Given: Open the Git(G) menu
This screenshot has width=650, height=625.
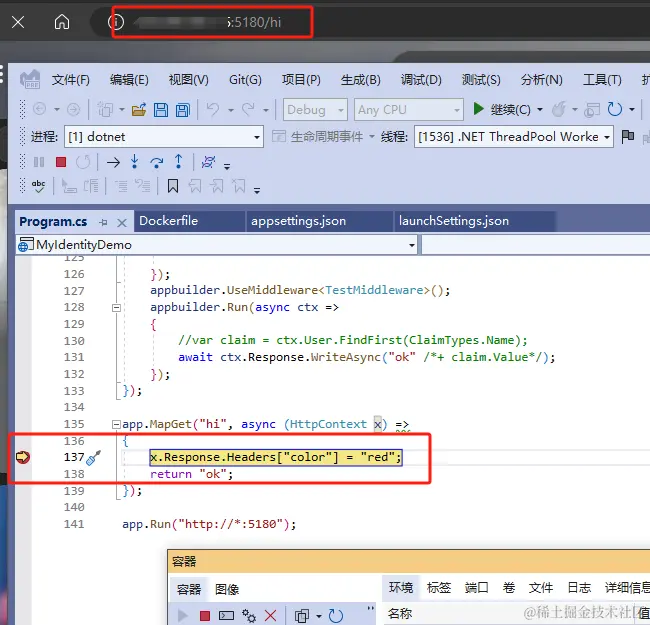Looking at the screenshot, I should click(x=245, y=80).
